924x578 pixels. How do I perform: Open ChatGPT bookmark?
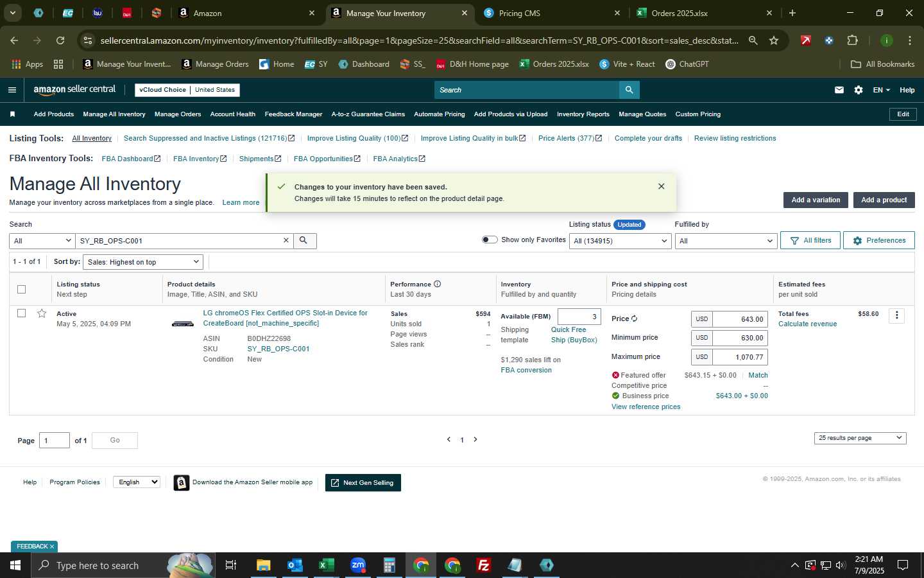pyautogui.click(x=687, y=64)
